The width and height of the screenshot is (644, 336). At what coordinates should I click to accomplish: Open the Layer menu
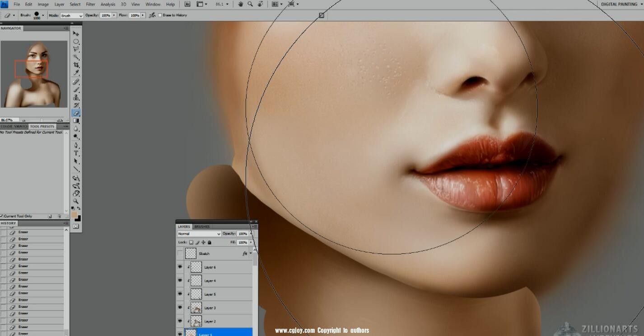tap(59, 4)
